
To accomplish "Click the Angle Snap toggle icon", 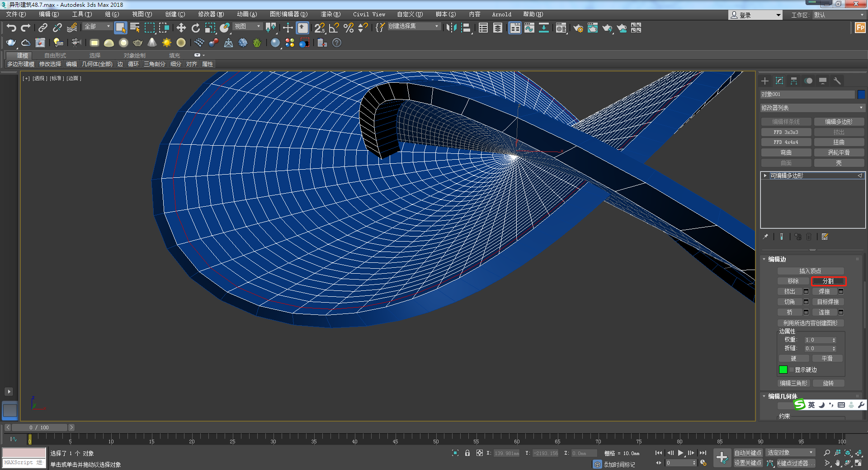I will (334, 28).
